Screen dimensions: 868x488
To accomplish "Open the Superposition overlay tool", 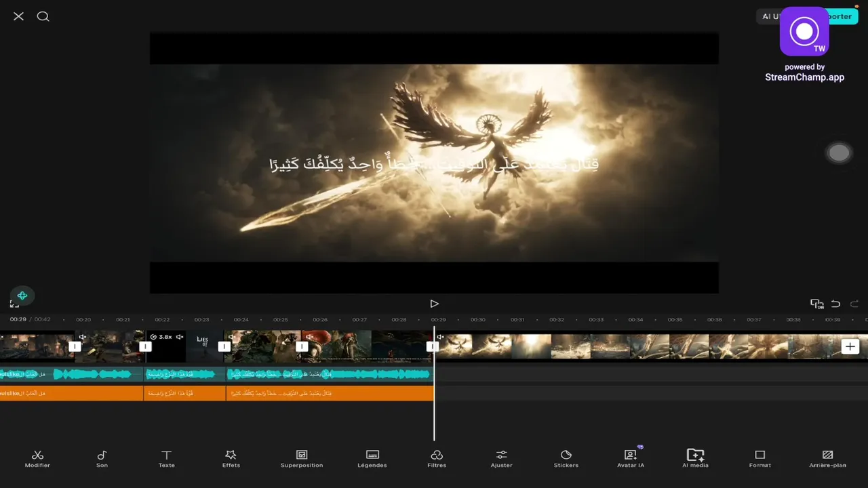I will (x=302, y=459).
